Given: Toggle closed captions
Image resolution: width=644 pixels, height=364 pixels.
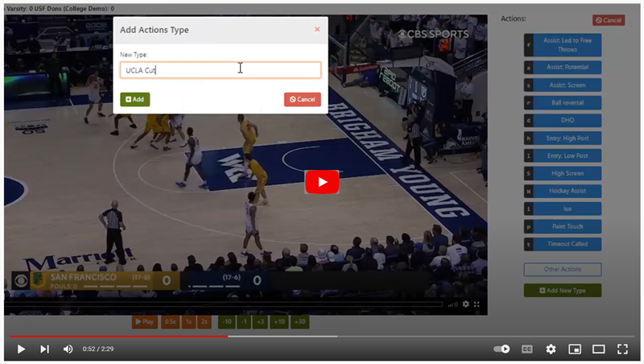Looking at the screenshot, I should [527, 349].
